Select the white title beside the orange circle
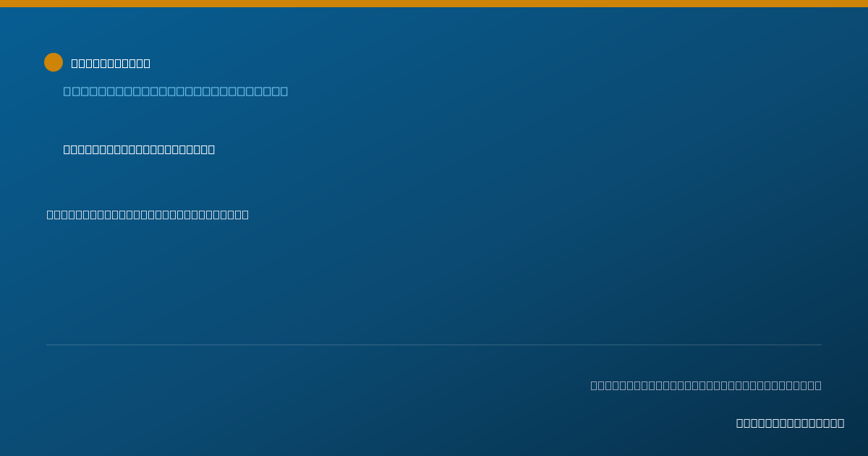This screenshot has height=456, width=868. (111, 63)
